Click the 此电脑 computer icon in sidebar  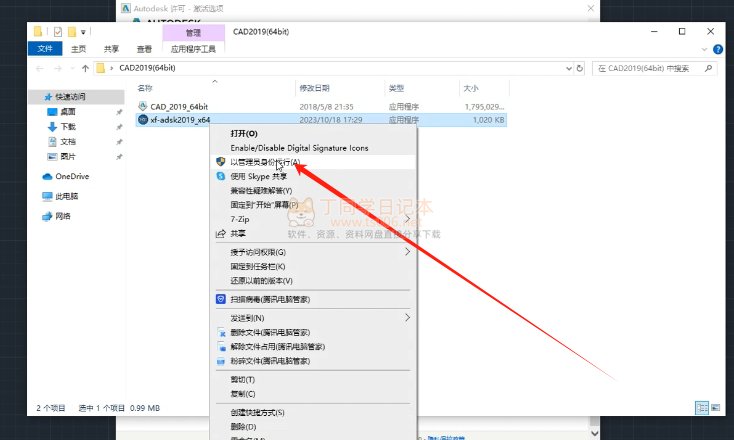pyautogui.click(x=47, y=196)
